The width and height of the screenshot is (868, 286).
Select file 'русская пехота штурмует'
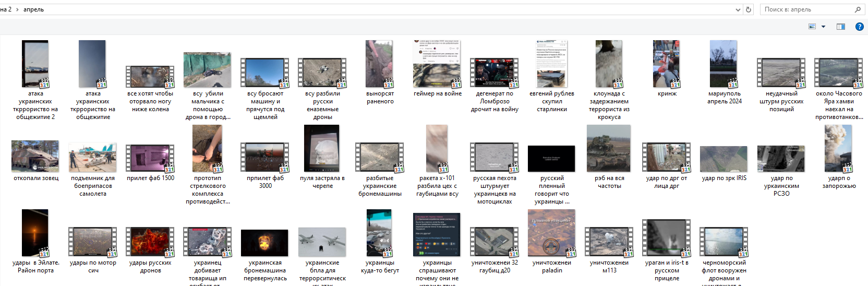495,174
